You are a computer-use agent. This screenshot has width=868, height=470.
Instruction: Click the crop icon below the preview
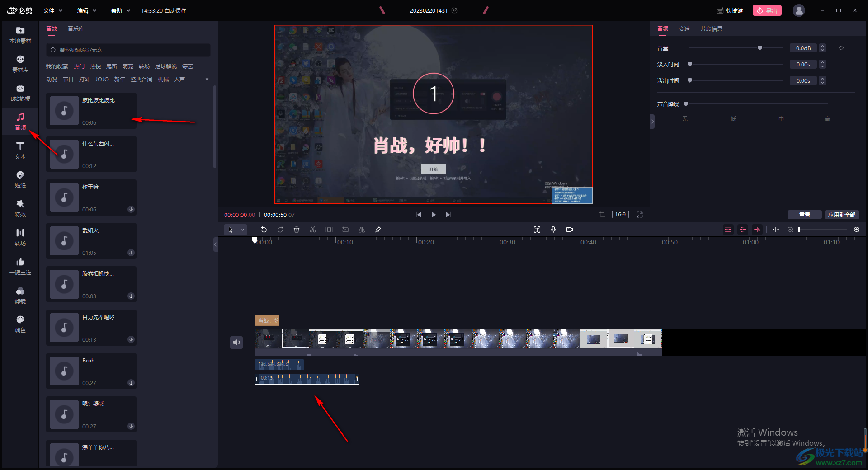tap(602, 215)
